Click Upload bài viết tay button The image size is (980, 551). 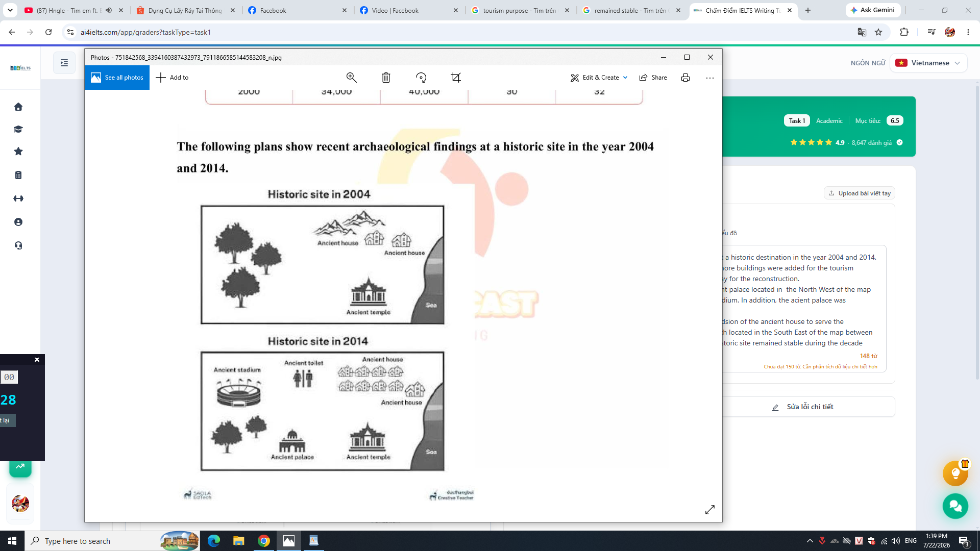(860, 193)
